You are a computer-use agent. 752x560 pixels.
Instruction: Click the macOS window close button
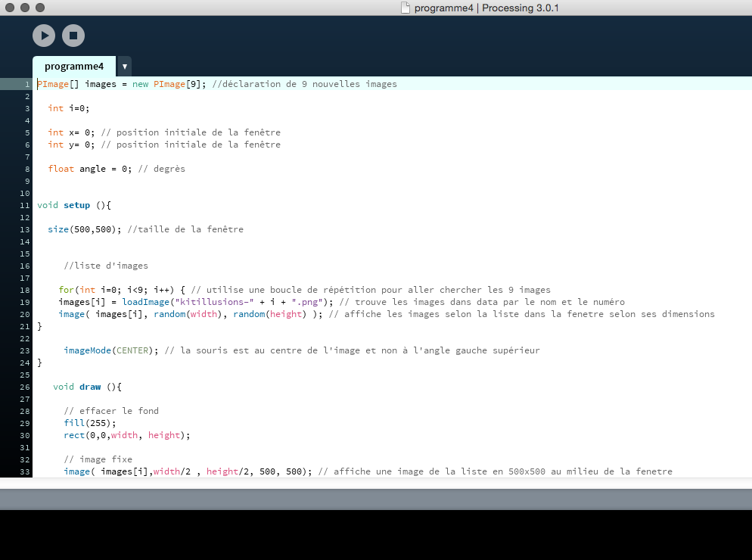[10, 8]
